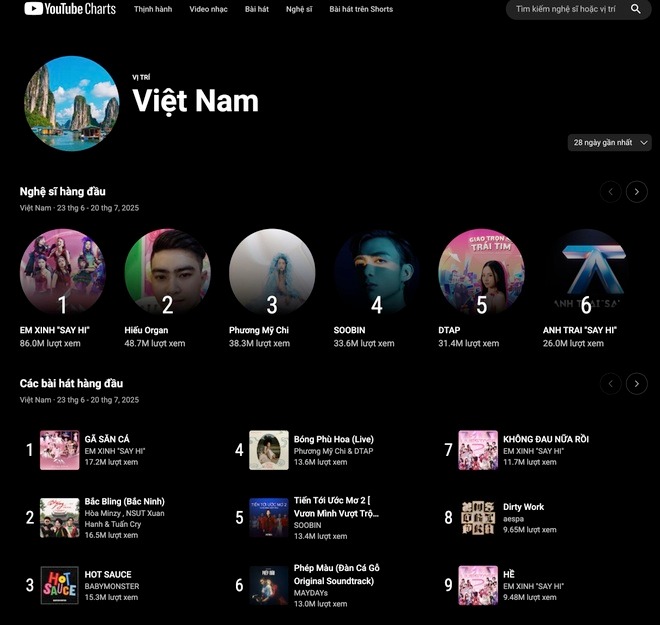Switch to the Video nhạc tab
660x625 pixels.
click(x=208, y=9)
